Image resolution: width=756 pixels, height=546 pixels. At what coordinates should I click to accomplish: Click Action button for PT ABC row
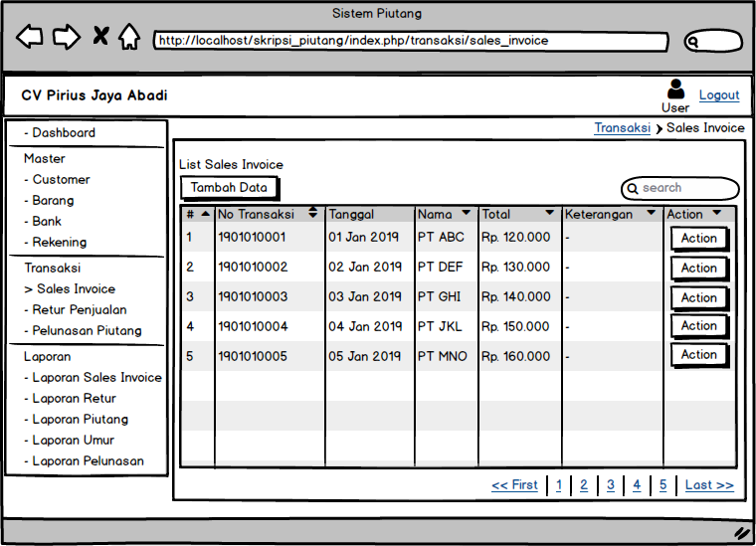[x=699, y=238]
